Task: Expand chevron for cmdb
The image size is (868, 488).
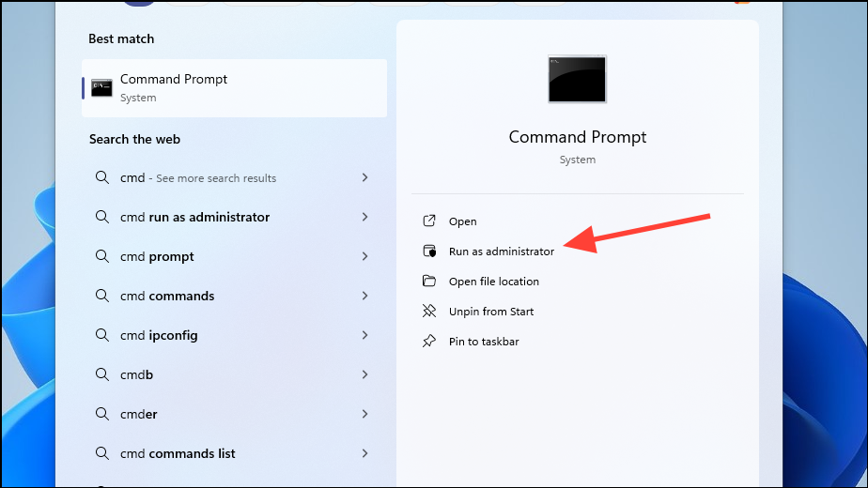Action: (364, 374)
